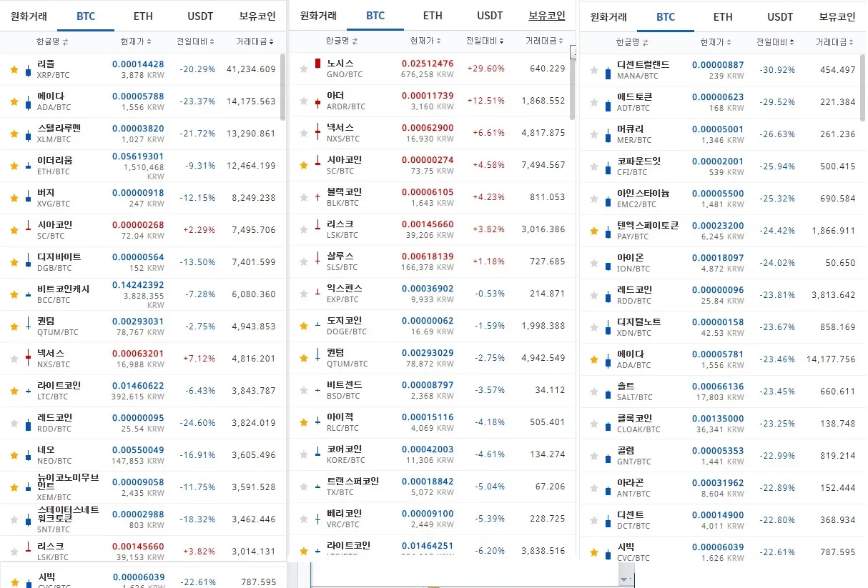Open the 보유코인 tab in the right panel

click(x=837, y=17)
